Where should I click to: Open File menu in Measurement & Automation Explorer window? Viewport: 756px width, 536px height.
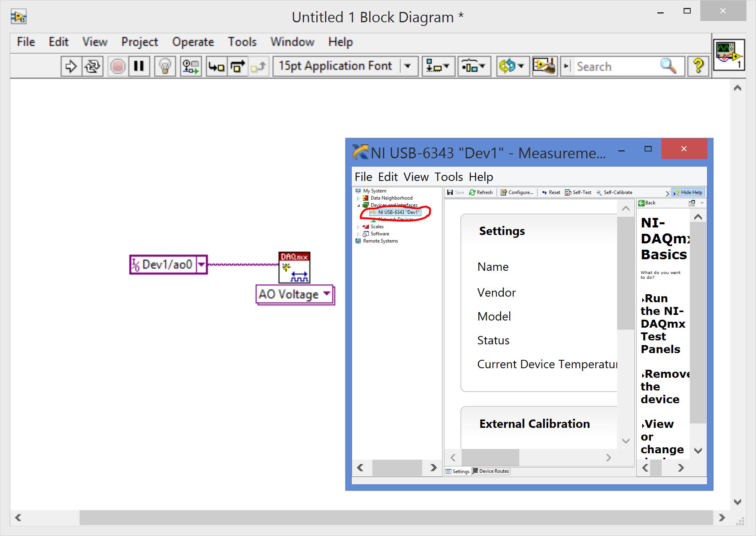click(x=363, y=177)
